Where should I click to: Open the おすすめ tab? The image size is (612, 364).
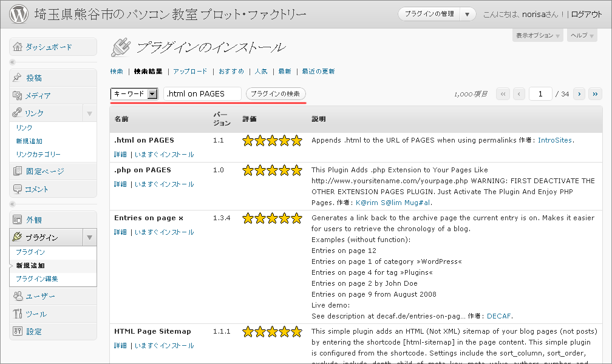[231, 72]
